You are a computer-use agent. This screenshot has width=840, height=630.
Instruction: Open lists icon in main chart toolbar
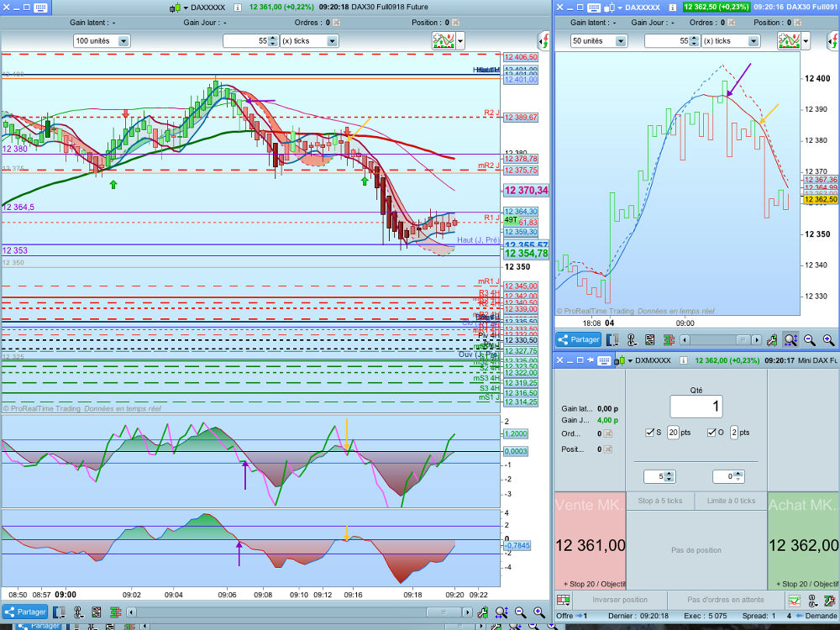[97, 612]
